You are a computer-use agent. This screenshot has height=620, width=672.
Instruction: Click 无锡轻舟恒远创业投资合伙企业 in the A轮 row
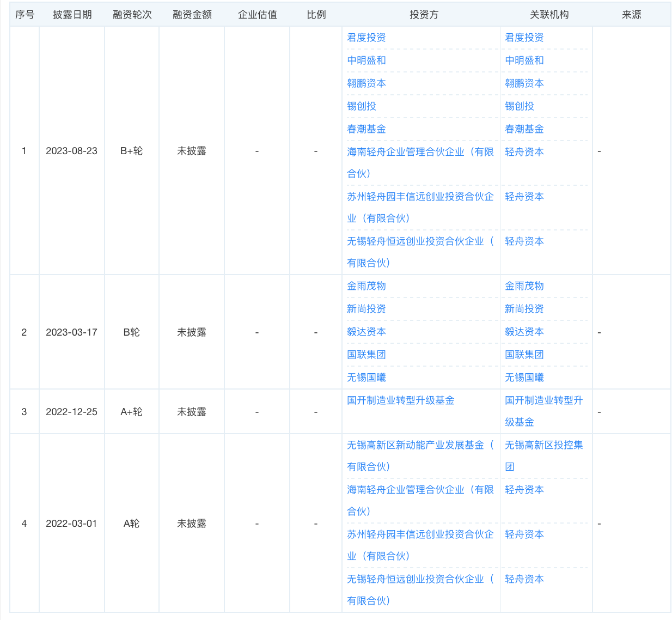[420, 590]
